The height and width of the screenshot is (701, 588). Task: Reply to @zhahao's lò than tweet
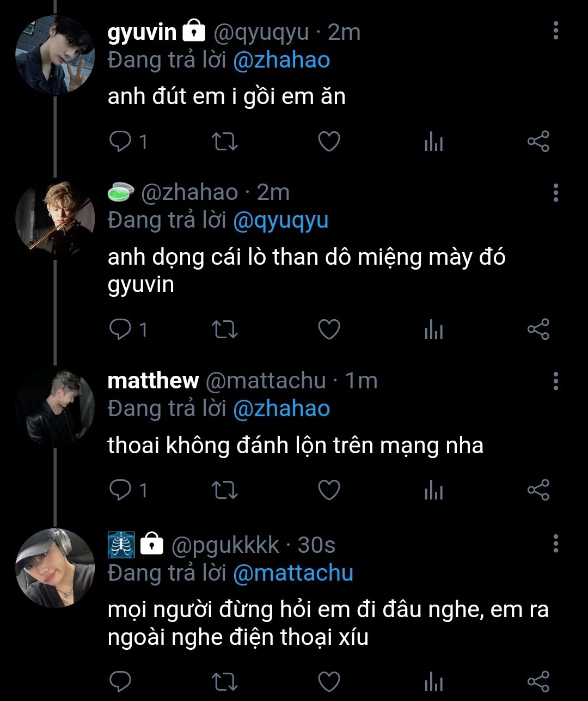click(x=120, y=330)
